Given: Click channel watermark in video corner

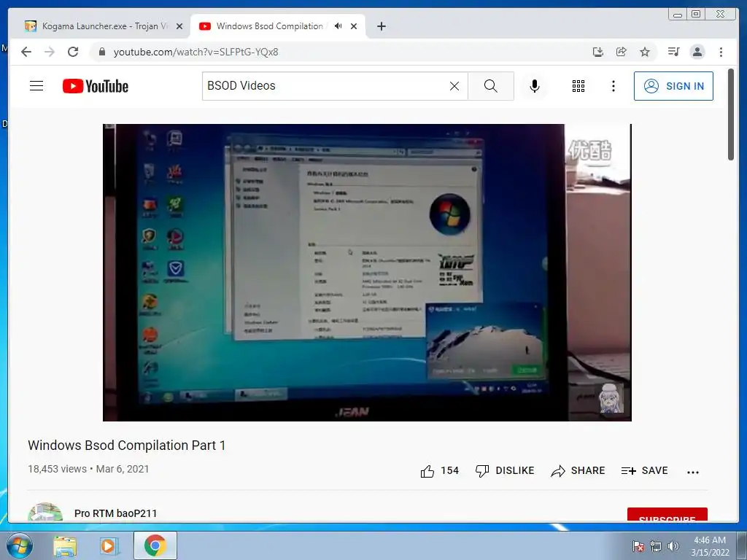Looking at the screenshot, I should (x=611, y=398).
